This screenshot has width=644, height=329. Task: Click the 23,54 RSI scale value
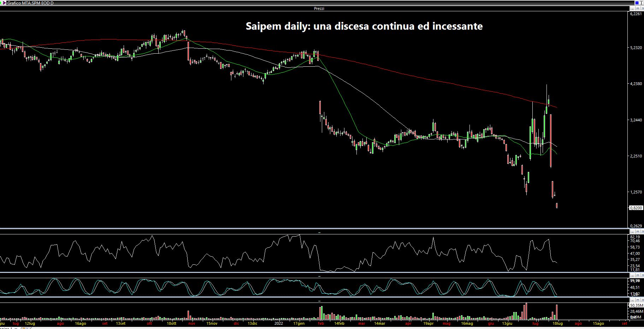click(635, 266)
